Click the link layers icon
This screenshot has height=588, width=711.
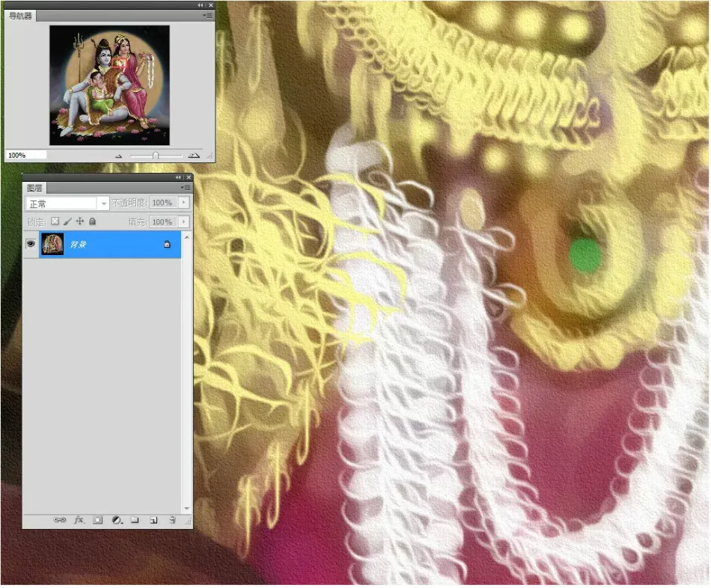pyautogui.click(x=59, y=520)
